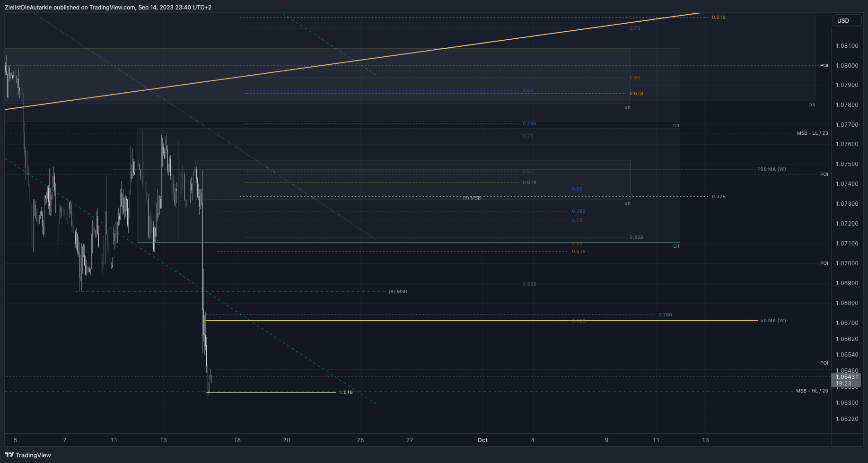Click the 1.06620 price axis label
The height and width of the screenshot is (463, 868).
847,339
